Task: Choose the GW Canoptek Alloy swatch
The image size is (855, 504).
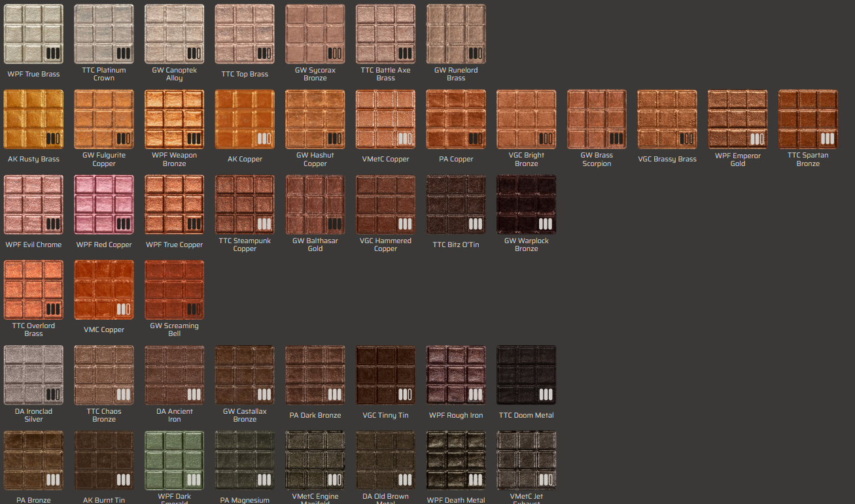Action: pyautogui.click(x=175, y=34)
